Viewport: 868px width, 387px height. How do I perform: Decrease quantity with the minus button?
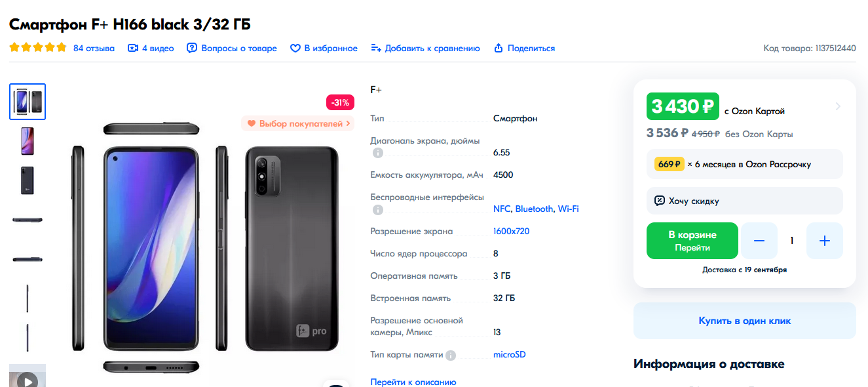click(x=759, y=241)
